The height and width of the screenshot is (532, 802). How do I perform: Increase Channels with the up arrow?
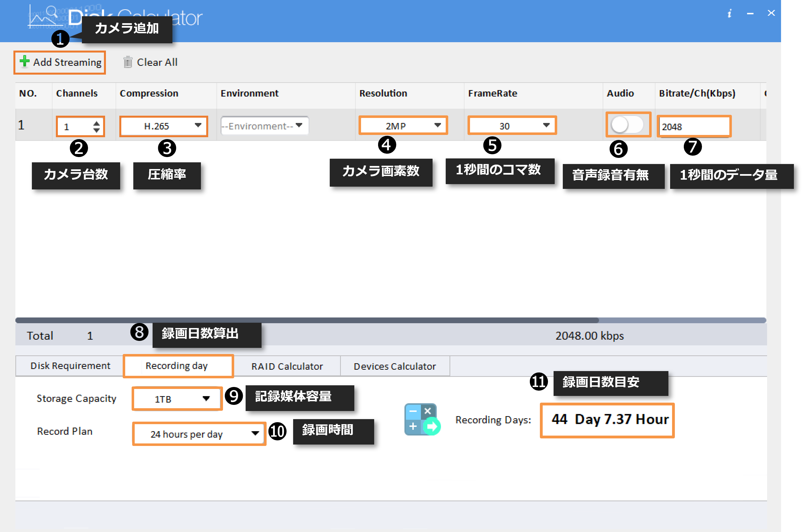96,123
